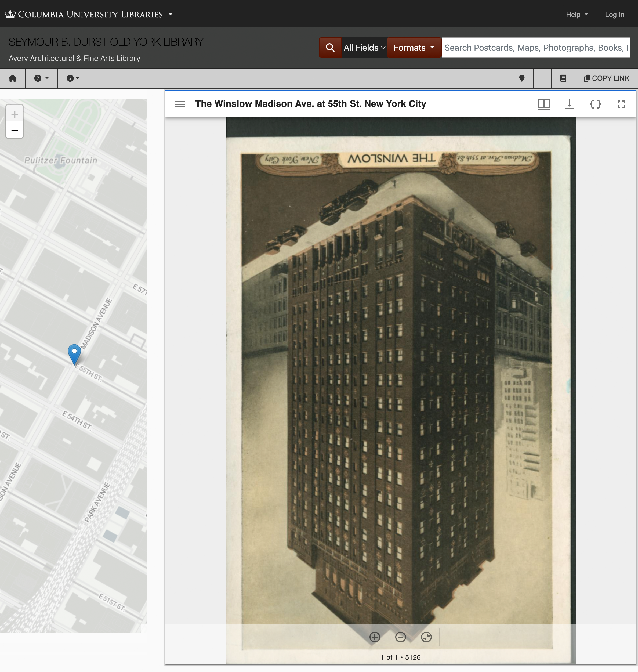This screenshot has width=638, height=672.
Task: Visit Avery Architectural & Fine Arts Library link
Action: click(74, 58)
